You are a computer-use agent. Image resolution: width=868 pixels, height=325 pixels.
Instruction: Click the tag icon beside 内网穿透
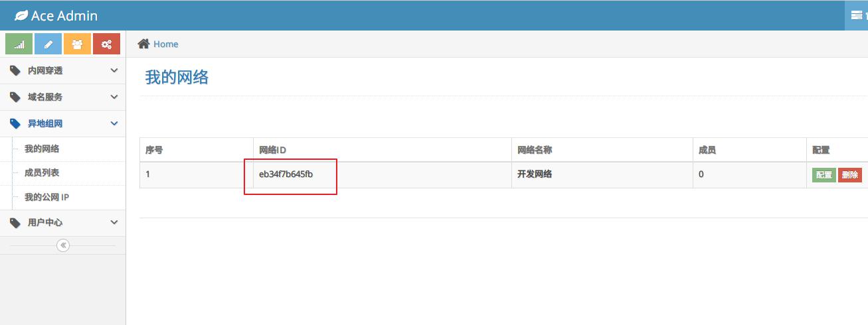(15, 70)
